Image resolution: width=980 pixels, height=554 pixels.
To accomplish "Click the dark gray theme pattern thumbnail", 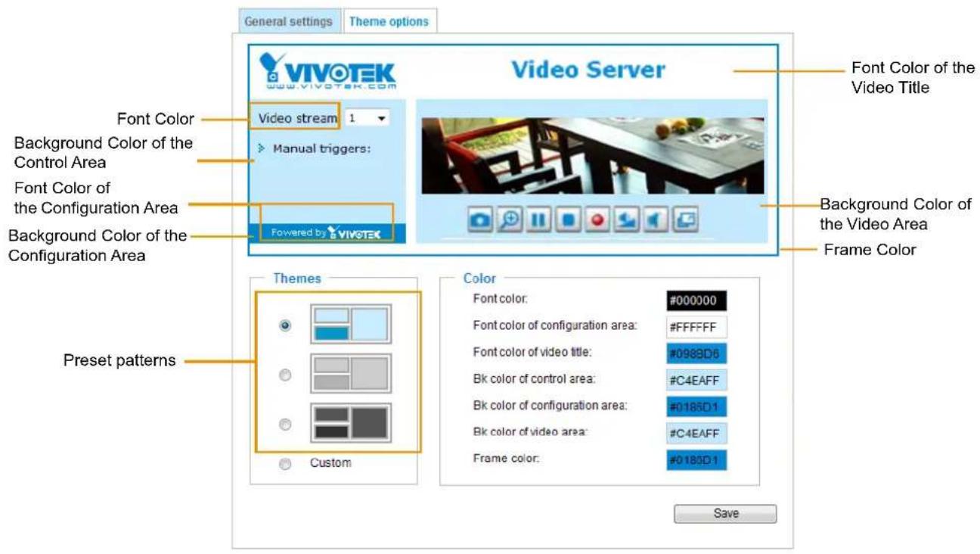I will click(351, 422).
